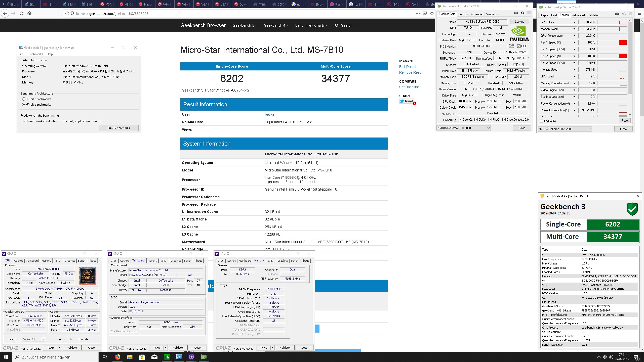Switch to Advanced tab in GPU-Z Sensors window

[x=578, y=15]
